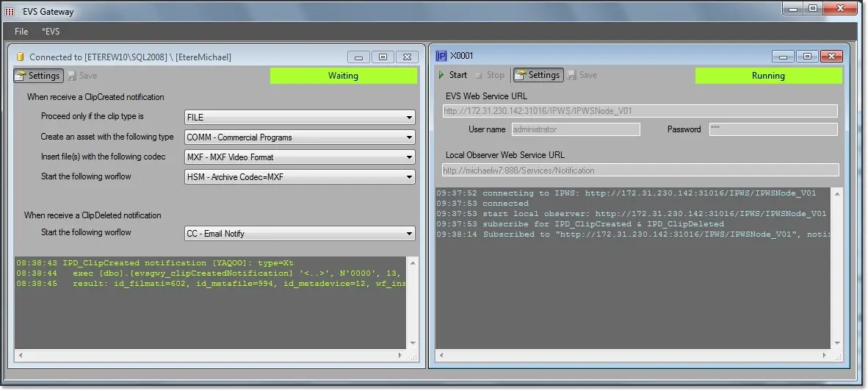Click the EVS Gateway app icon in the title bar
Image resolution: width=868 pixels, height=391 pixels.
coord(10,11)
